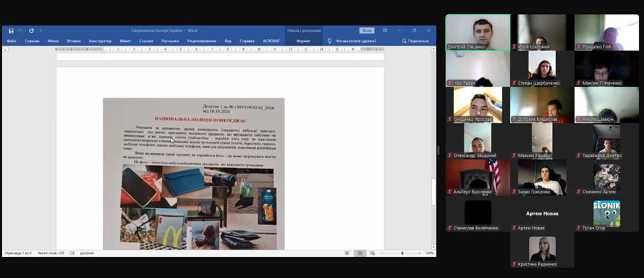Click the vertical scrollbar thumb in Word
The image size is (644, 278).
[x=434, y=192]
